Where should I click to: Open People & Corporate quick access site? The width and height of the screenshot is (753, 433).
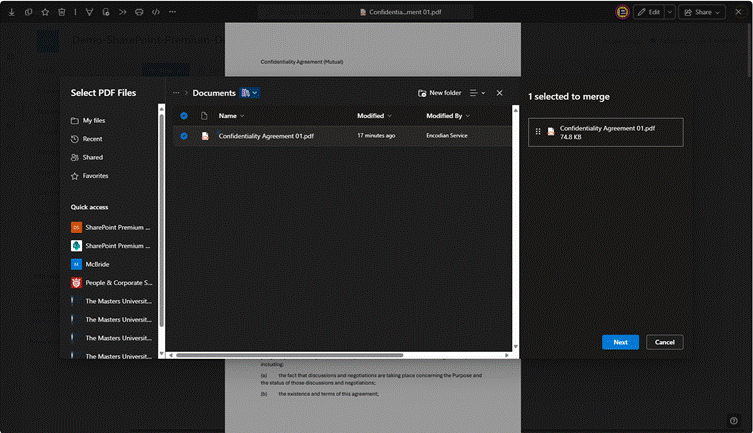(110, 282)
